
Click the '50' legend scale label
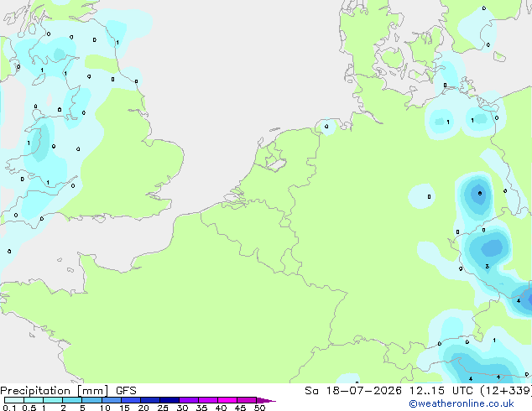pos(259,408)
